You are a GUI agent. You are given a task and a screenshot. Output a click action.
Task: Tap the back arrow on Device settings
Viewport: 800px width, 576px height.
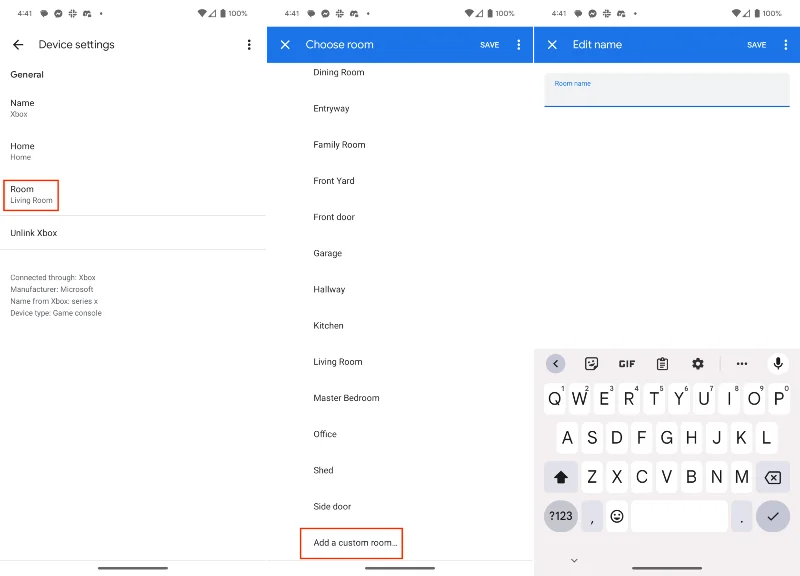(x=18, y=44)
